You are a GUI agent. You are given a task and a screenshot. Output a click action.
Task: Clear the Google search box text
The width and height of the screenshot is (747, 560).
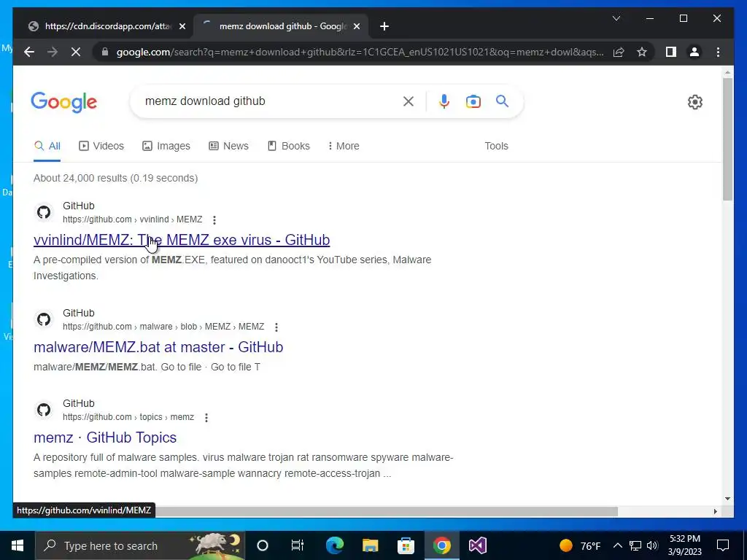(409, 101)
